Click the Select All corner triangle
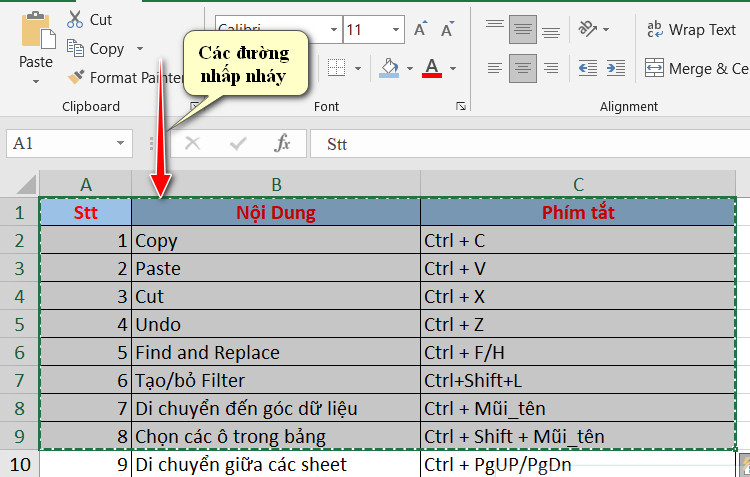 pyautogui.click(x=26, y=184)
